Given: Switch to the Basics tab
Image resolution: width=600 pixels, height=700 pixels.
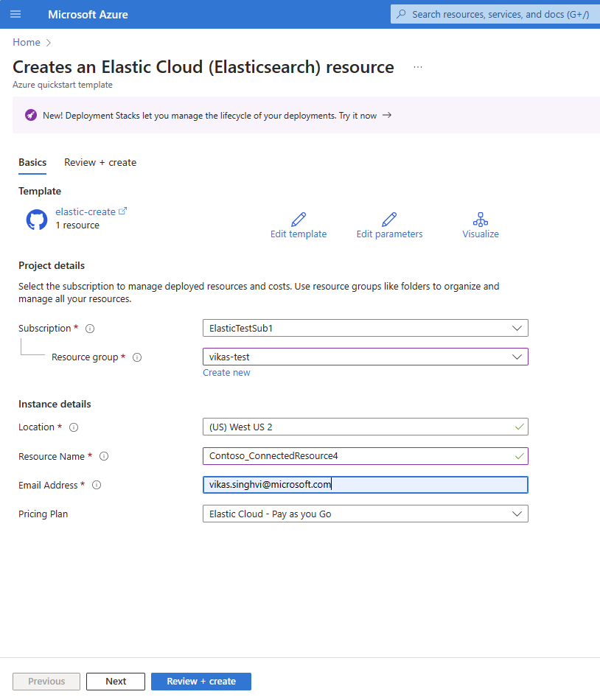Looking at the screenshot, I should click(32, 163).
